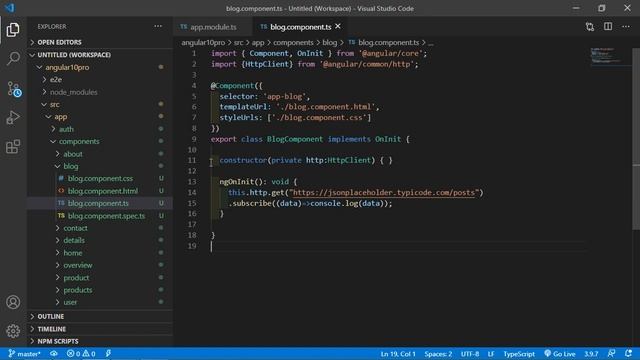Expand the home folder
Viewport: 640px width, 360px height.
pyautogui.click(x=100, y=253)
